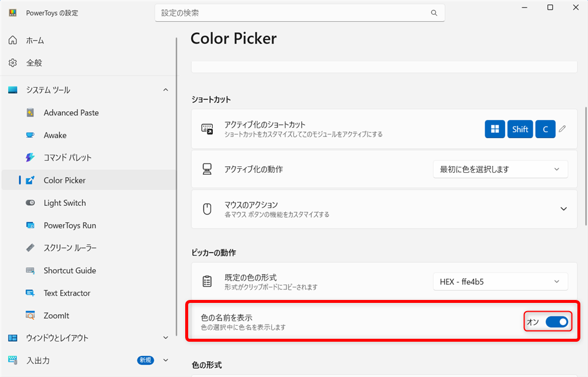Go to the ホーム page
The image size is (588, 377).
coord(35,40)
